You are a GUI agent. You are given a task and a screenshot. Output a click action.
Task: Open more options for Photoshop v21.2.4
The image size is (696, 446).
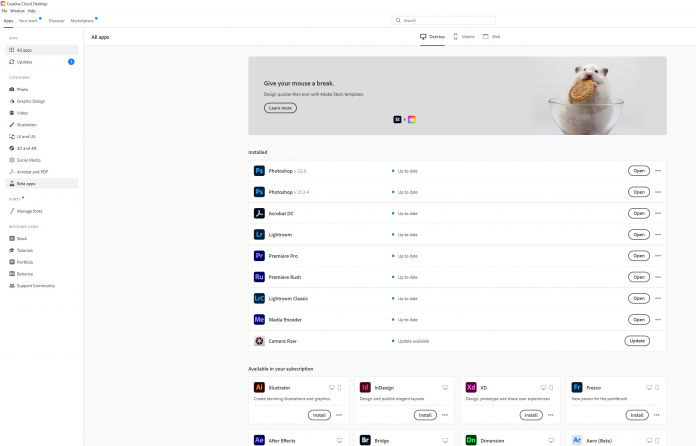coord(658,192)
